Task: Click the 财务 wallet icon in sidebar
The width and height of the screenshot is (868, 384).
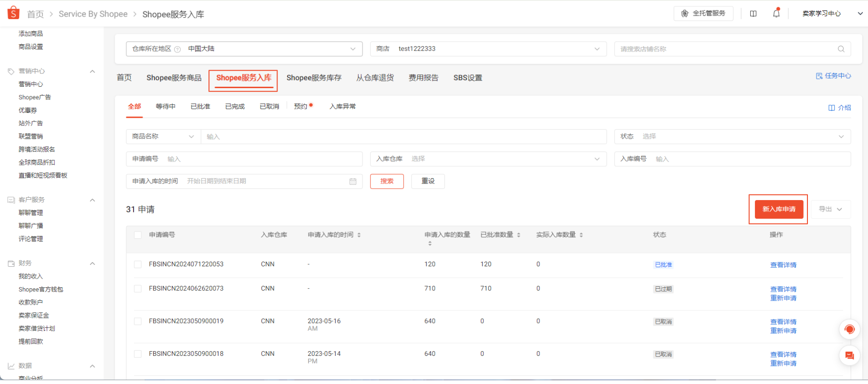Action: point(11,263)
